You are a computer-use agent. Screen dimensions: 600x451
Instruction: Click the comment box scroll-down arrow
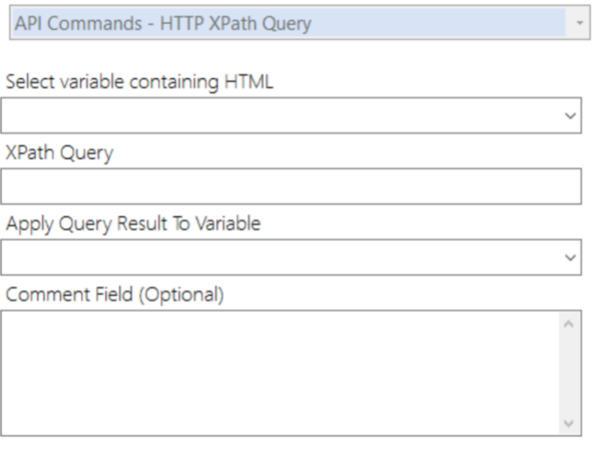tap(569, 423)
